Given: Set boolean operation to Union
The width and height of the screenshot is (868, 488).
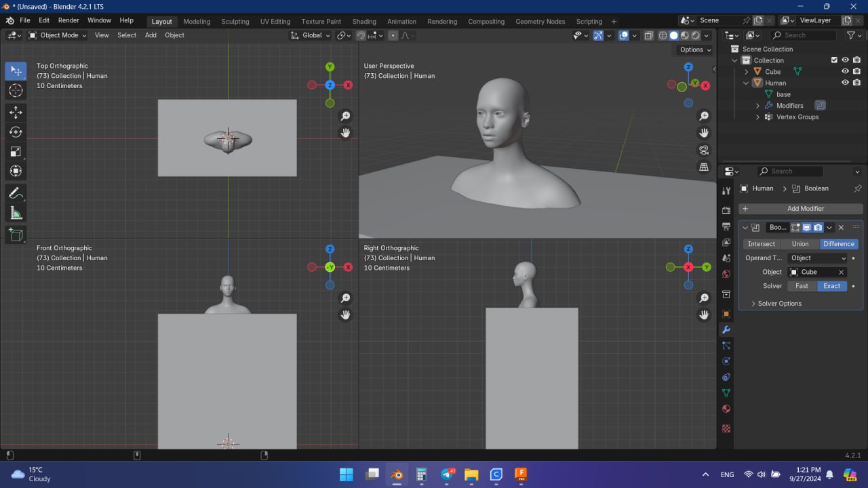Looking at the screenshot, I should [x=800, y=244].
